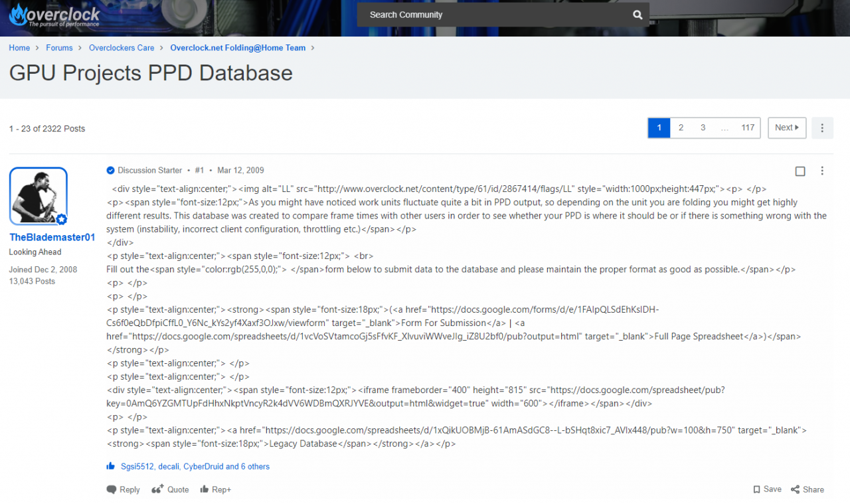The width and height of the screenshot is (850, 504).
Task: Click the Reply speech bubble icon
Action: point(111,489)
